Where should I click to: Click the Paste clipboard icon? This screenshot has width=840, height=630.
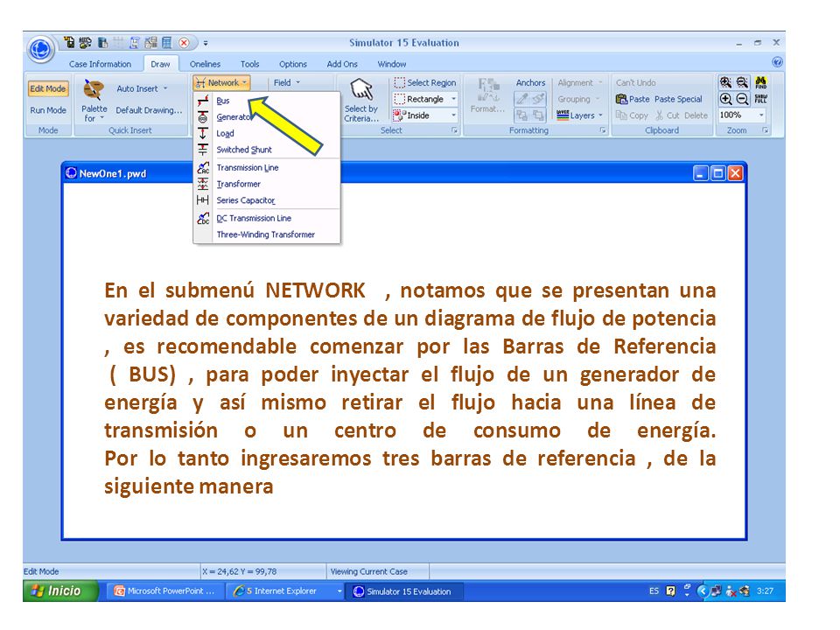pyautogui.click(x=621, y=99)
